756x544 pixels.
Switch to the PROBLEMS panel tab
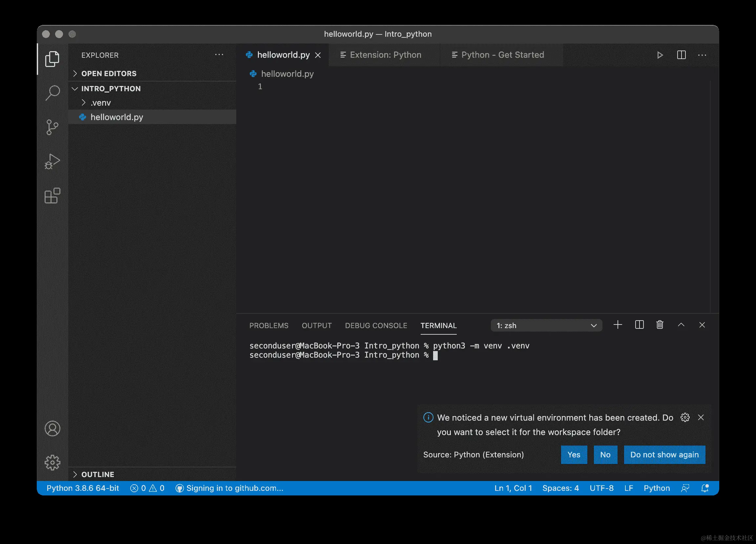[x=269, y=326]
